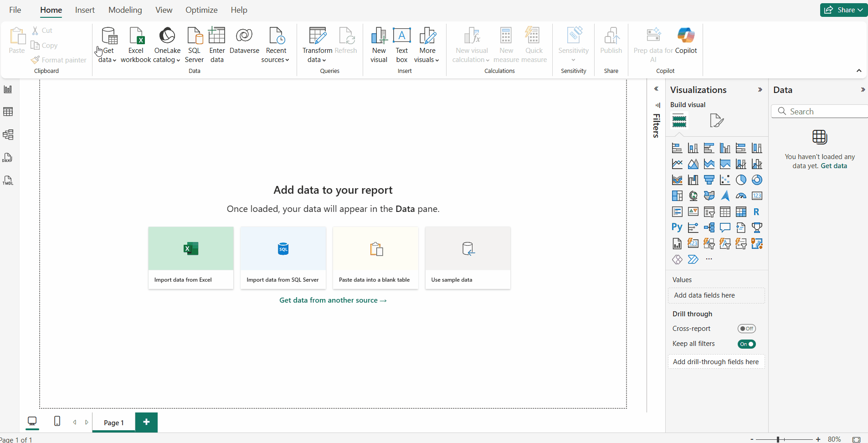
Task: Turn on Cross-report drill through
Action: [747, 328]
